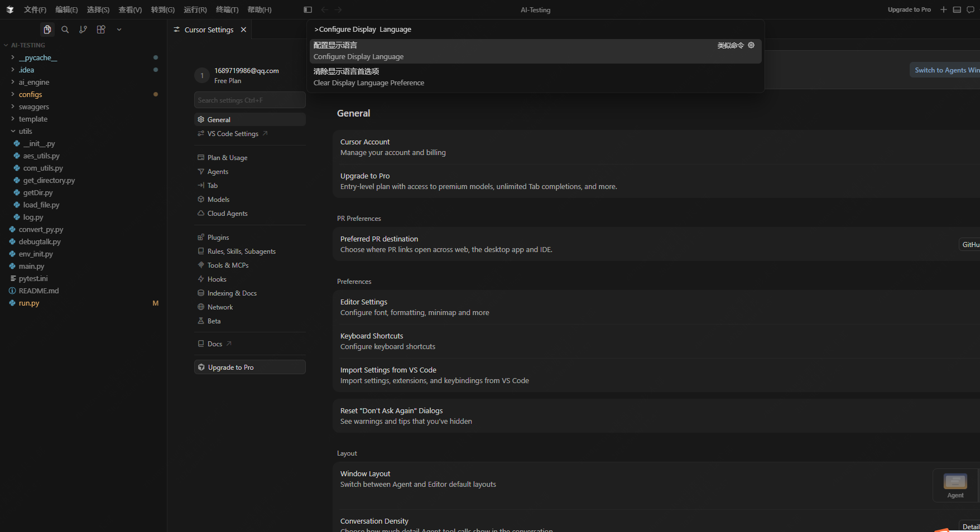Open pytest.ini in the explorer
Viewport: 980px width, 532px height.
click(x=84, y=278)
